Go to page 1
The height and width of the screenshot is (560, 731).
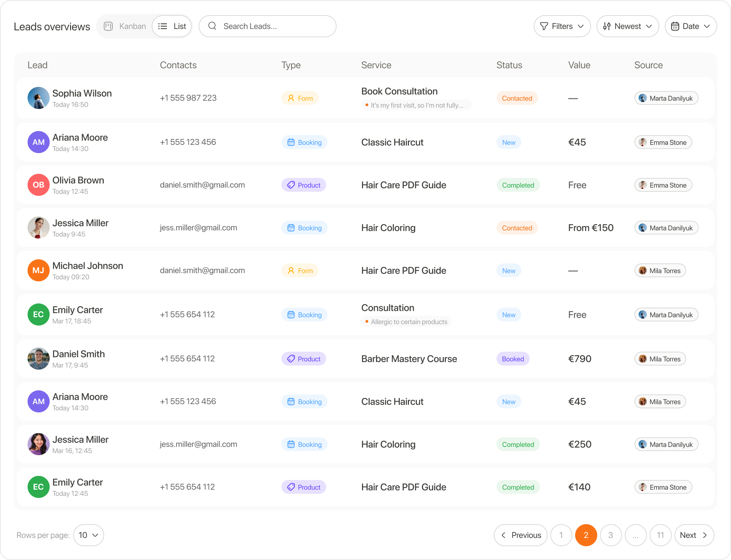click(x=561, y=535)
